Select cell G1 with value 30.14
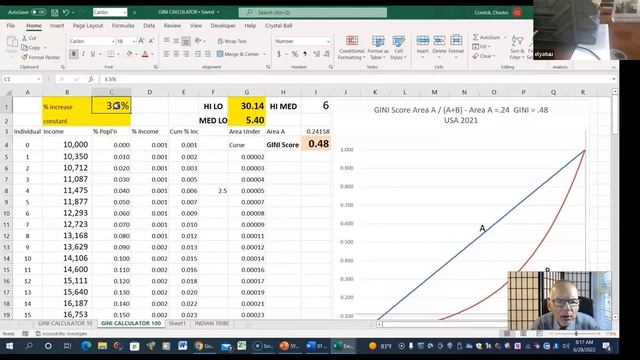 [x=247, y=106]
